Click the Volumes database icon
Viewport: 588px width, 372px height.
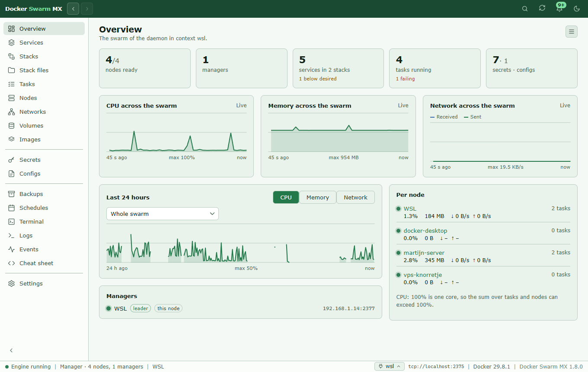[11, 125]
